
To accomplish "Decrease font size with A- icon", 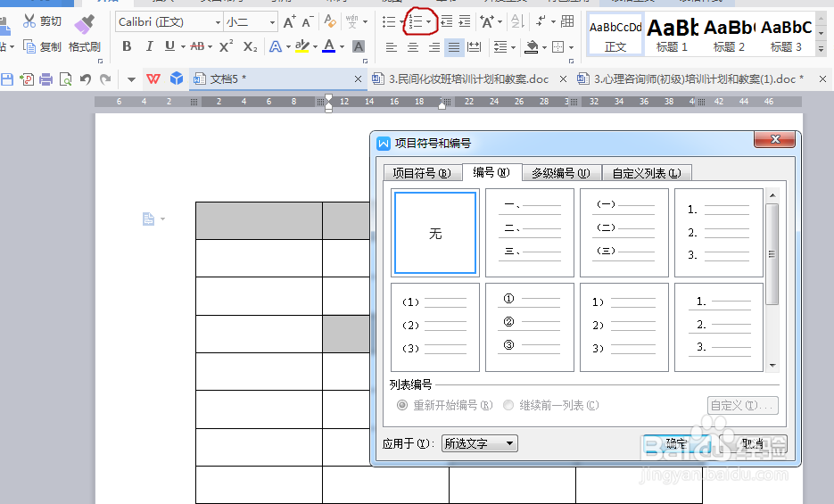I will pos(308,21).
